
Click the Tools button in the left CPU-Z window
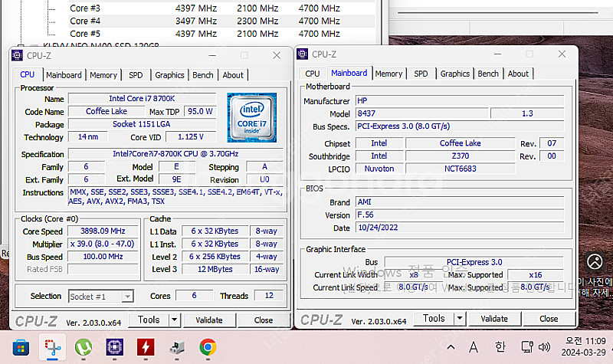point(149,320)
